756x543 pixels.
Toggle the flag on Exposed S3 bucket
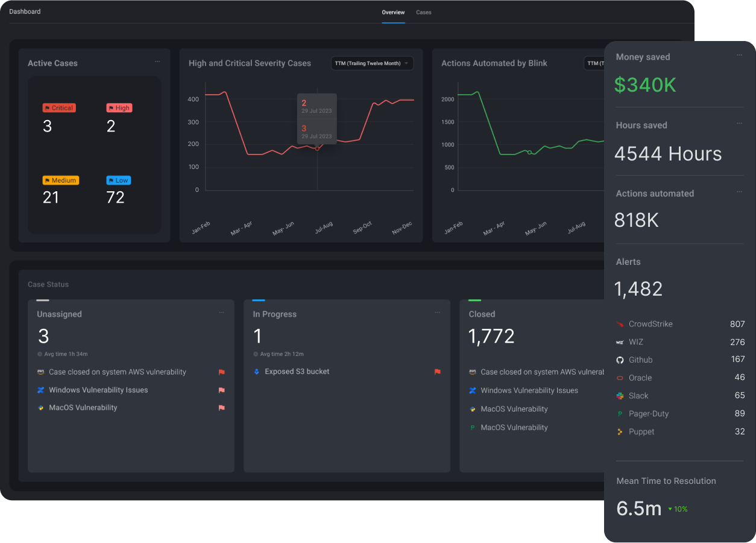click(x=438, y=372)
